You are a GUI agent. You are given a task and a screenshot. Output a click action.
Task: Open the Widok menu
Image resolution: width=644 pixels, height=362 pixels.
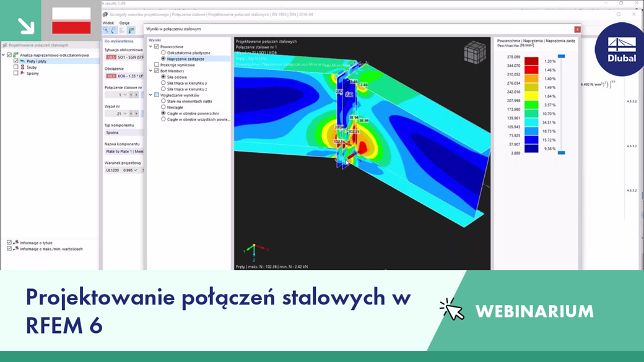tap(108, 23)
